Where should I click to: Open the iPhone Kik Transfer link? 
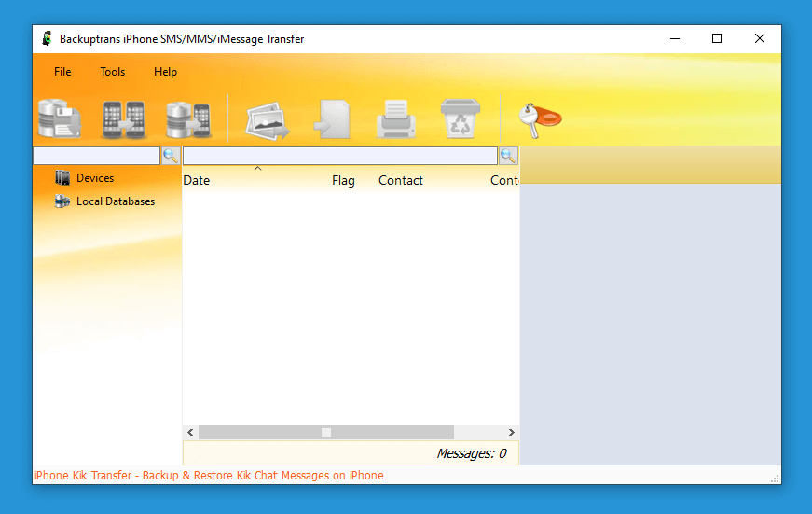point(209,475)
